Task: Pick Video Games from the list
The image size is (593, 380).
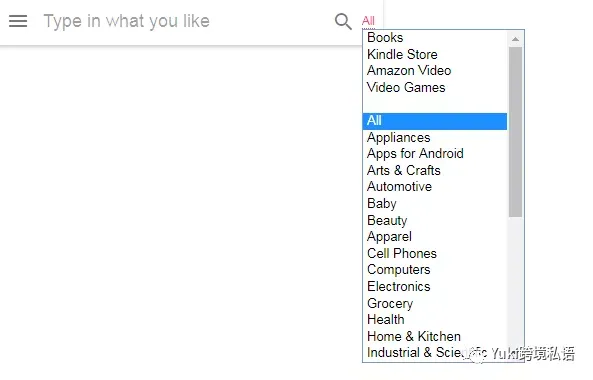Action: pyautogui.click(x=435, y=87)
